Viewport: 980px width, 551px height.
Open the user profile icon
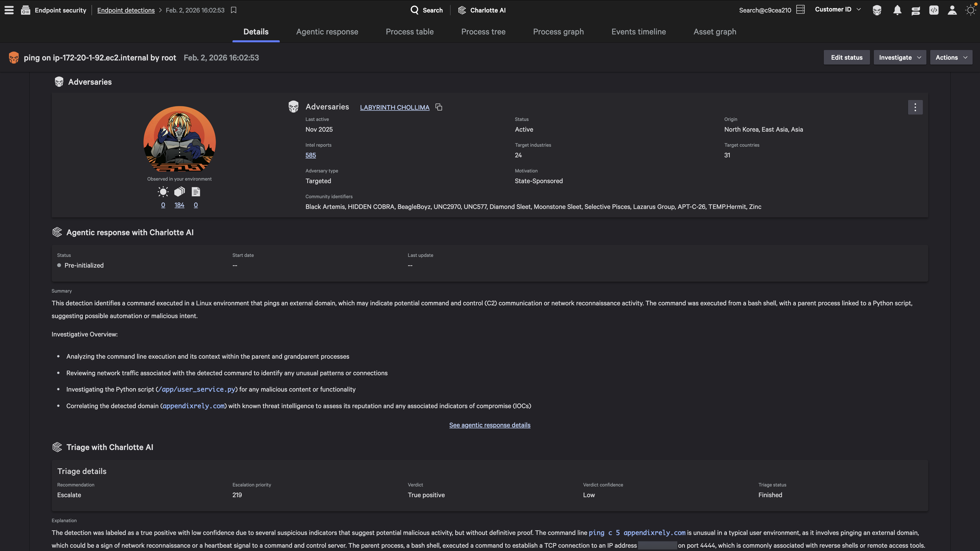pos(952,10)
